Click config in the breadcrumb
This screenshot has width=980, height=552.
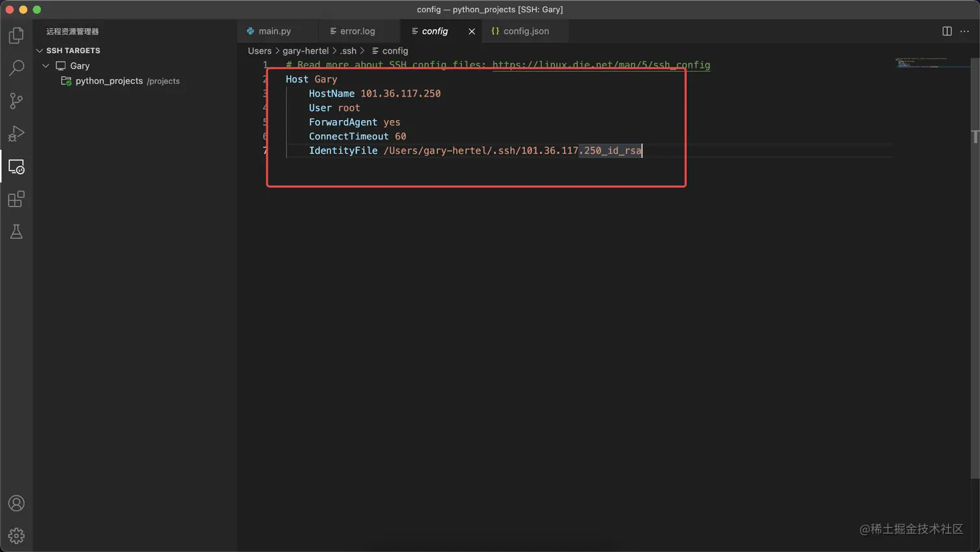click(x=395, y=51)
